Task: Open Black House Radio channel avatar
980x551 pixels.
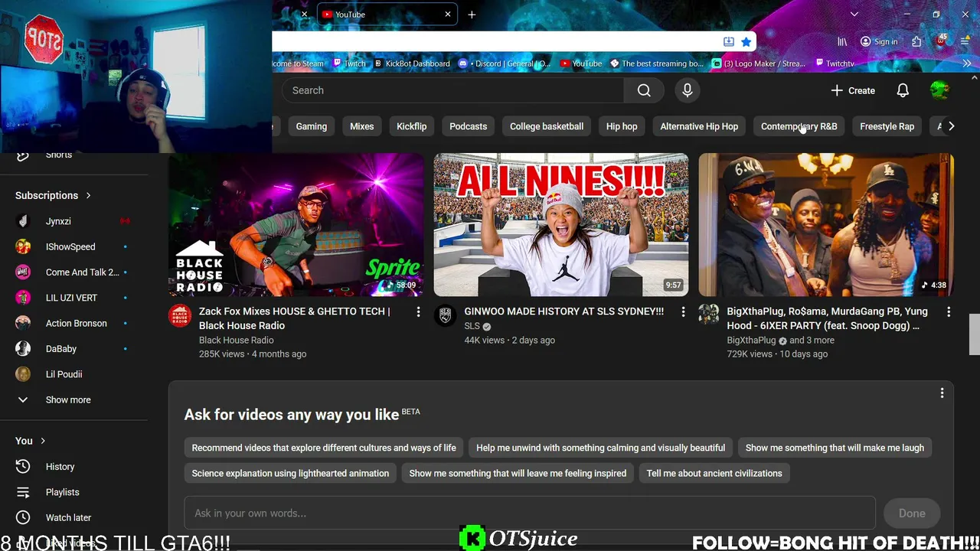Action: [x=180, y=315]
